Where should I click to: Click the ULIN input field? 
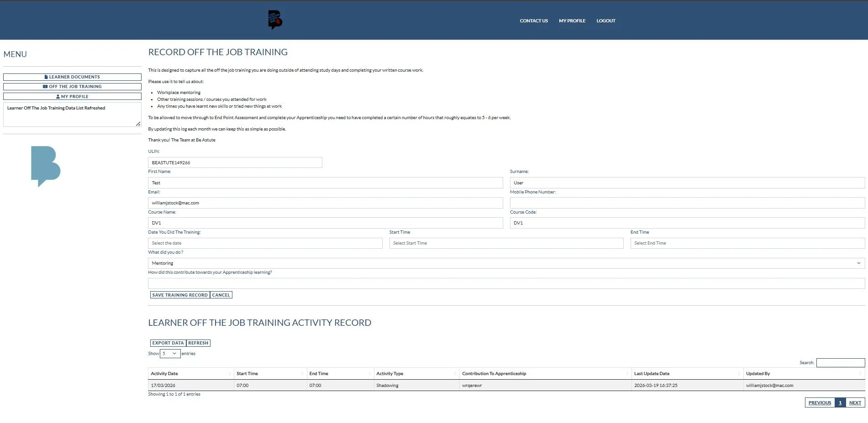235,162
